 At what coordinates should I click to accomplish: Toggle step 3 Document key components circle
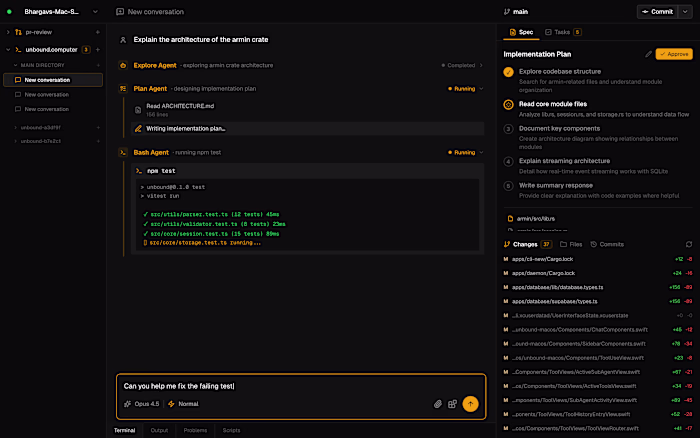(509, 128)
